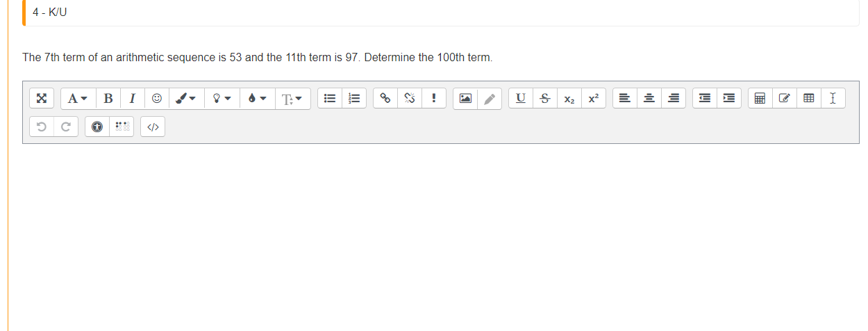Open the lightbulb background color dropdown

click(222, 99)
